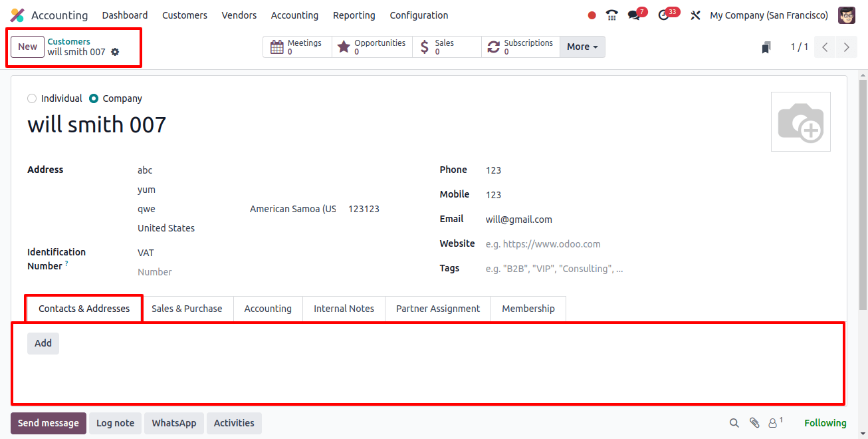Show followers icon in chatter

(x=775, y=423)
